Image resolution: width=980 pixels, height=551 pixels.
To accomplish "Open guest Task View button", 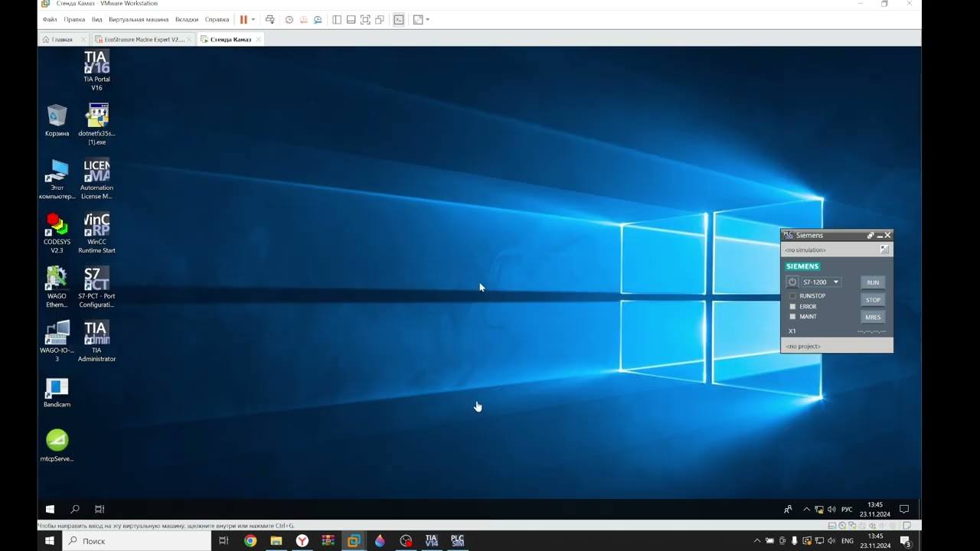I will pos(100,509).
